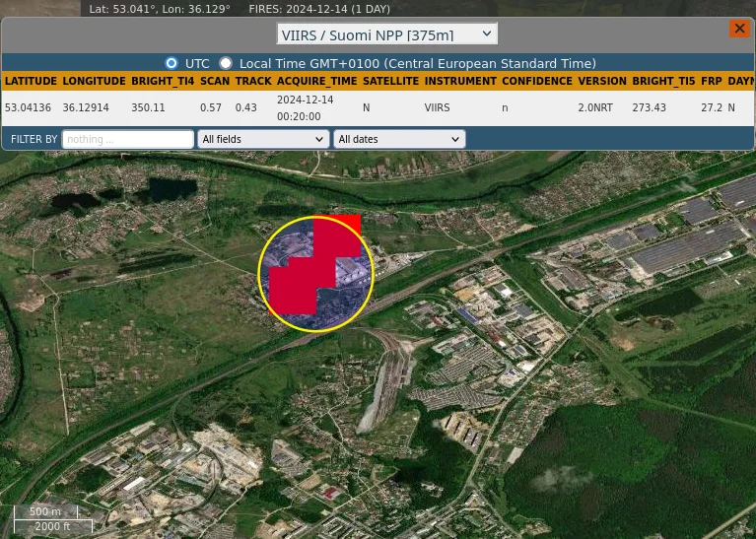The width and height of the screenshot is (756, 539).
Task: Click the BRIGHT_TI4 column header
Action: pyautogui.click(x=163, y=82)
